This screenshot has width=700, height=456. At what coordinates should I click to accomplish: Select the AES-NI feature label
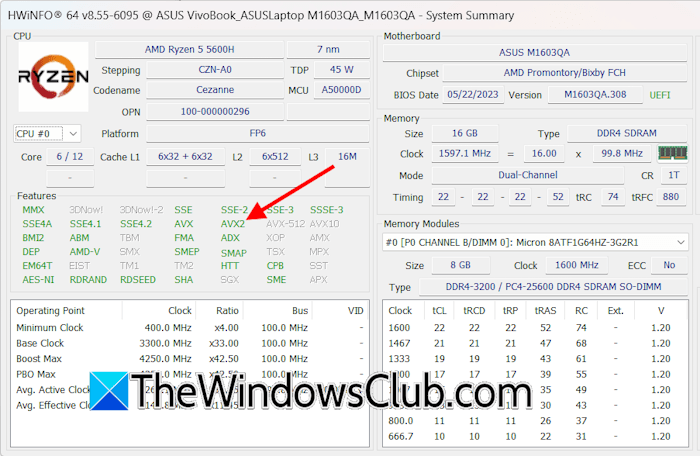click(38, 280)
